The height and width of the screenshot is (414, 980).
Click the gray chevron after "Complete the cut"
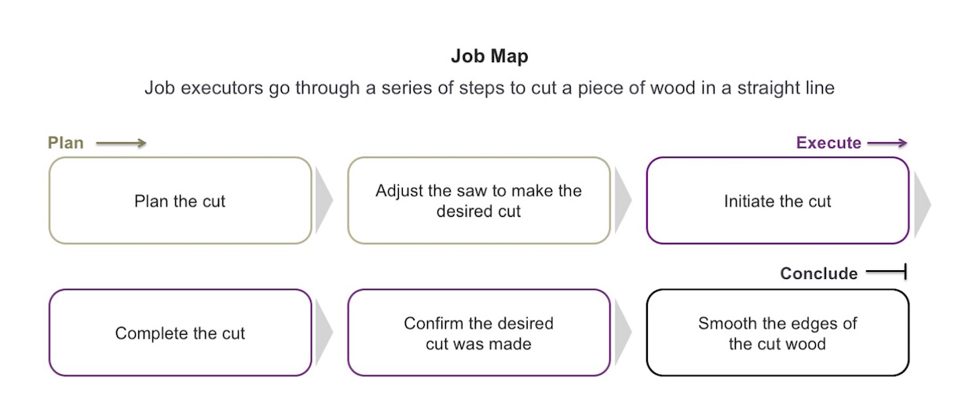323,333
